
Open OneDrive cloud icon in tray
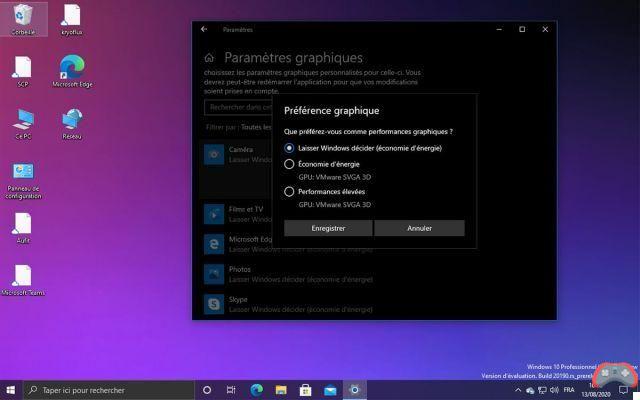tap(530, 390)
